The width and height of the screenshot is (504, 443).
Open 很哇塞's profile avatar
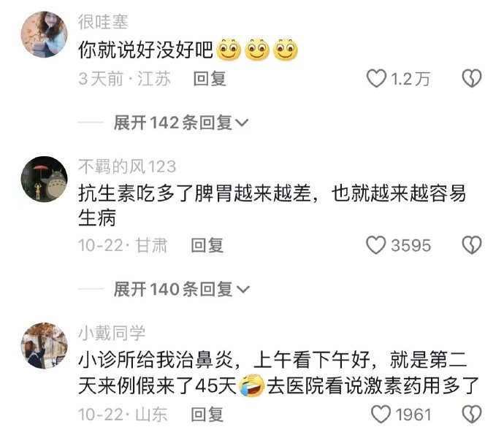click(x=44, y=34)
